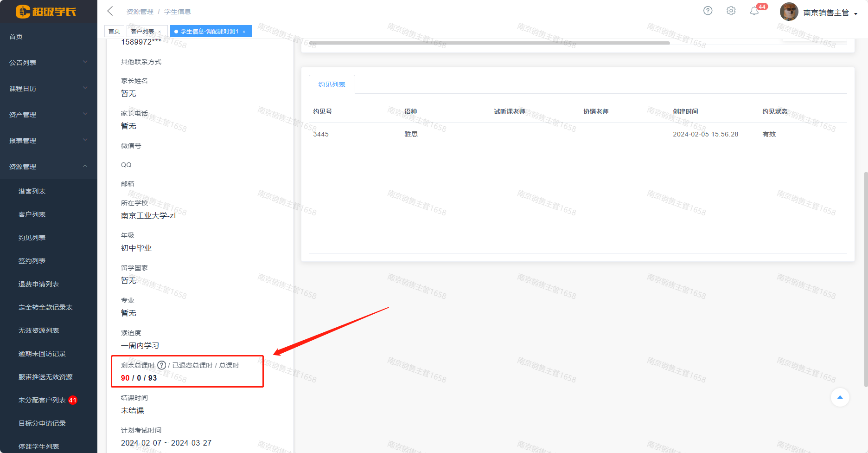This screenshot has height=453, width=868.
Task: Collapse the 资源管理 sidebar menu
Action: [48, 166]
